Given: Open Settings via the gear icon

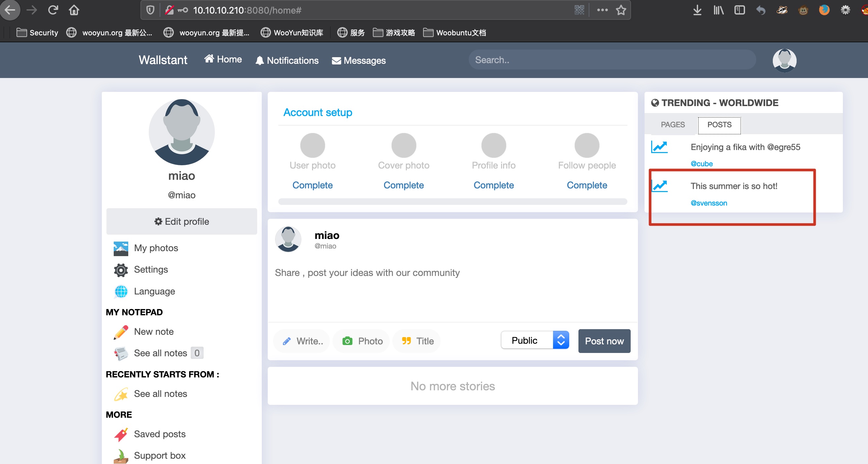Looking at the screenshot, I should point(121,270).
